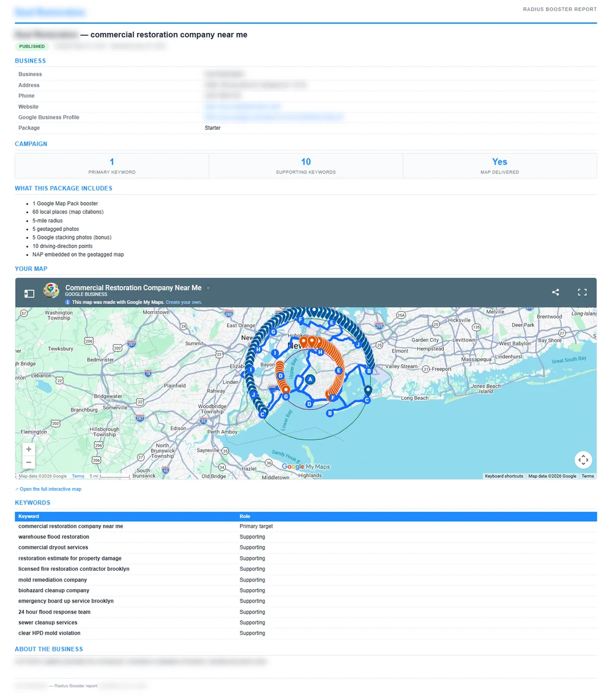
Task: Click the '5-mile radius' bullet
Action: (48, 221)
